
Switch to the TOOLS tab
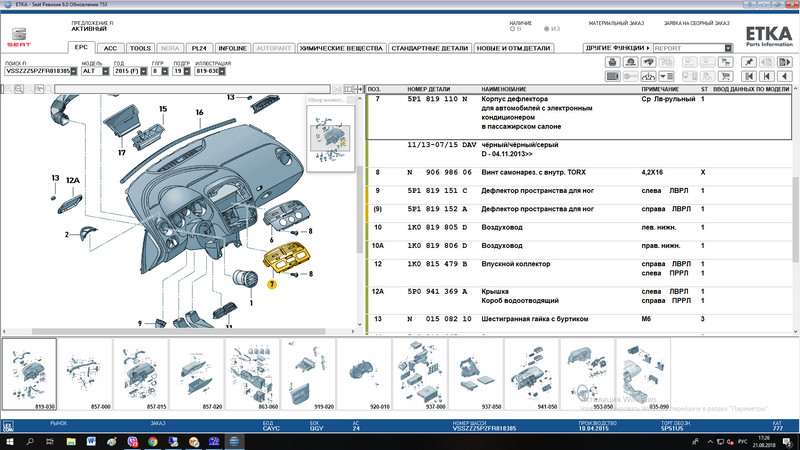(x=140, y=47)
